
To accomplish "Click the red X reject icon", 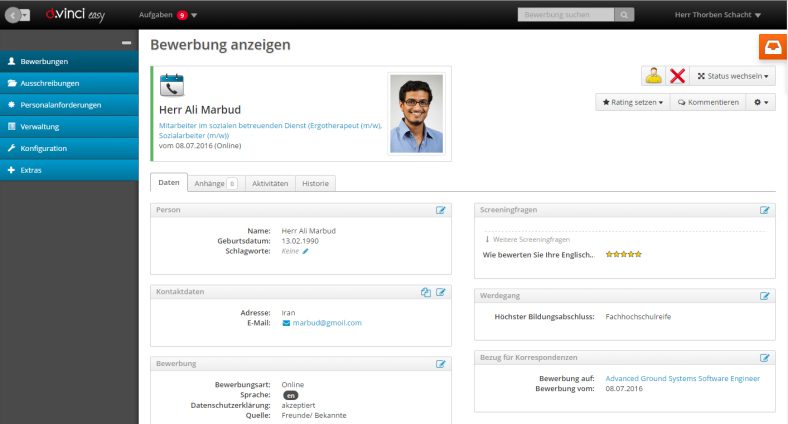I will tap(677, 76).
